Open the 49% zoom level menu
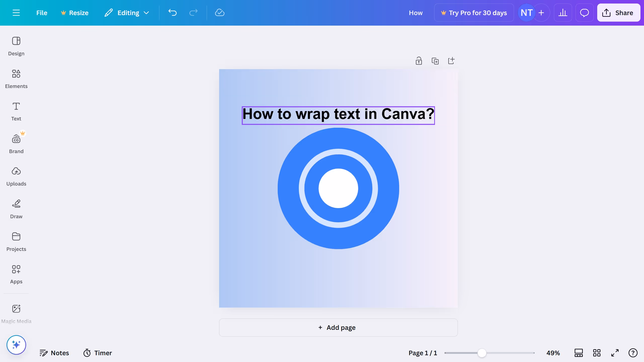The height and width of the screenshot is (362, 644). (553, 353)
